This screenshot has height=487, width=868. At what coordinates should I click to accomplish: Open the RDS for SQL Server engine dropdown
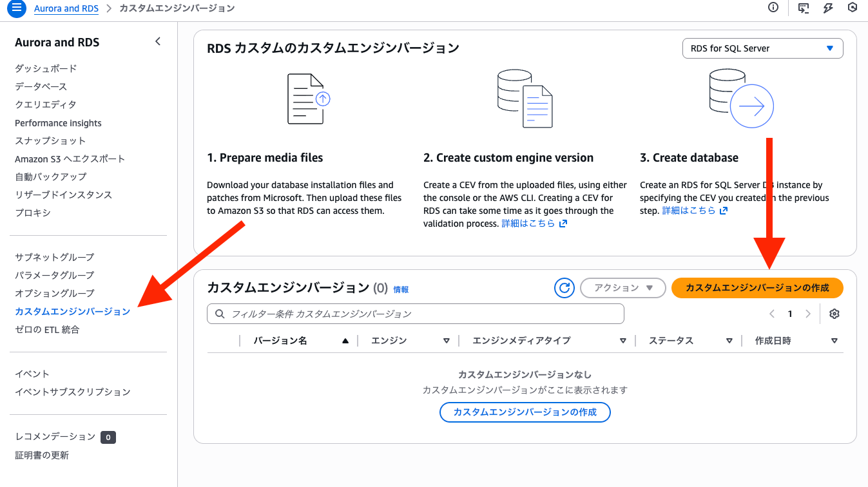click(x=762, y=48)
